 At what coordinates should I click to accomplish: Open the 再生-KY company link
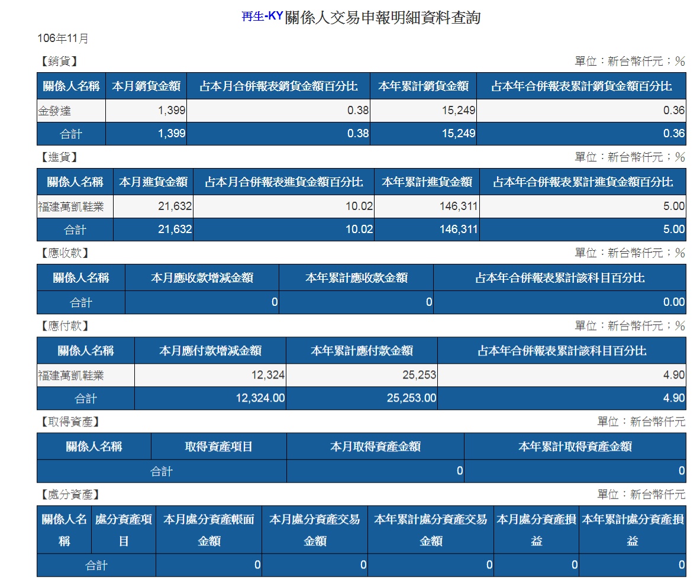point(262,17)
